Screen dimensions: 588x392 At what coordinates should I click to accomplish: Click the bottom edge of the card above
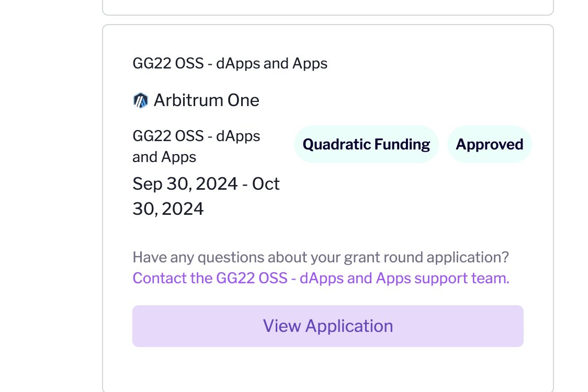click(328, 15)
